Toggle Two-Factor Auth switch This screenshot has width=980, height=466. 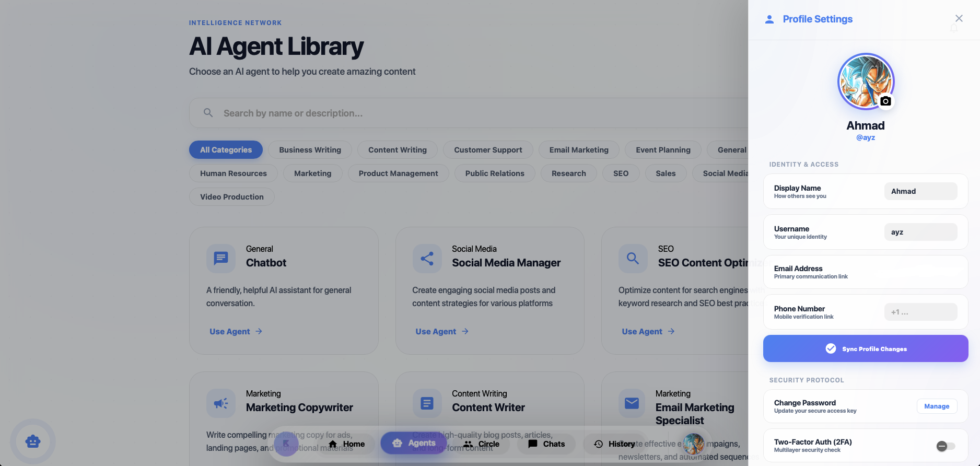pyautogui.click(x=946, y=446)
